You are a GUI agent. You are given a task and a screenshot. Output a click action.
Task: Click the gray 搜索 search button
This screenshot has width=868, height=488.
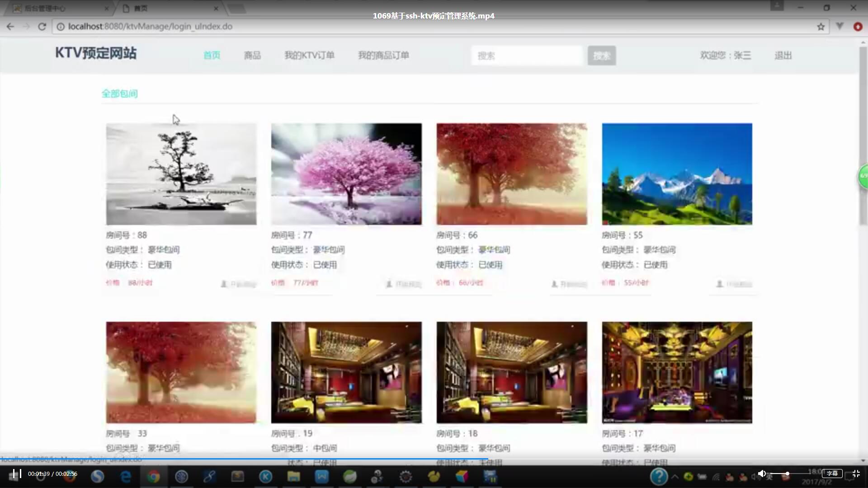coord(602,56)
